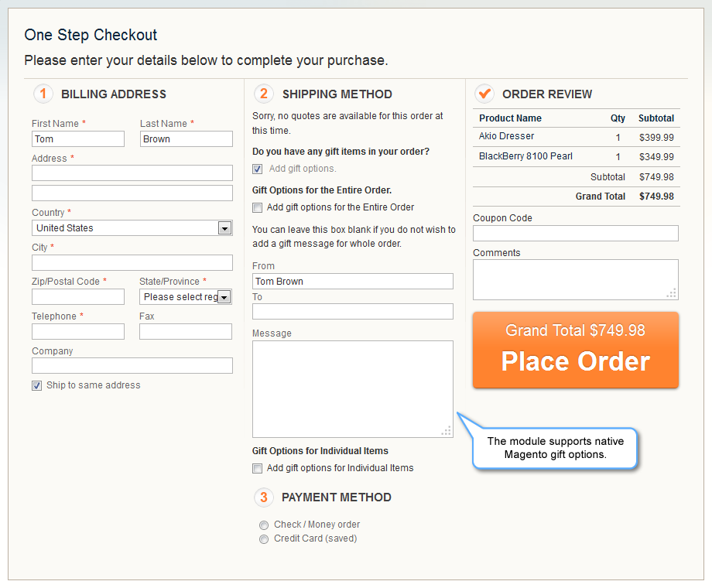Click the gift Message box resize grip
The image size is (712, 588).
(x=447, y=431)
